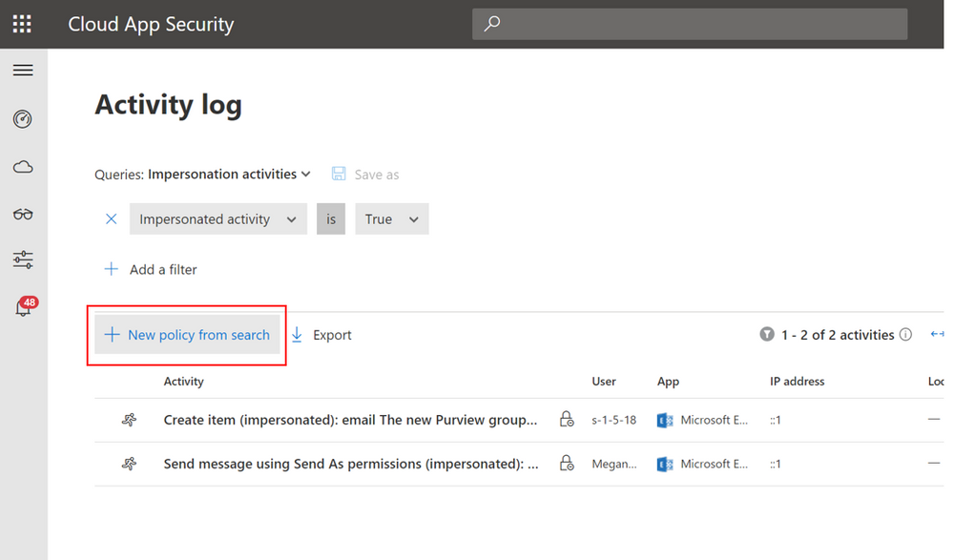The height and width of the screenshot is (560, 953).
Task: Click in the top search box
Action: 689,24
